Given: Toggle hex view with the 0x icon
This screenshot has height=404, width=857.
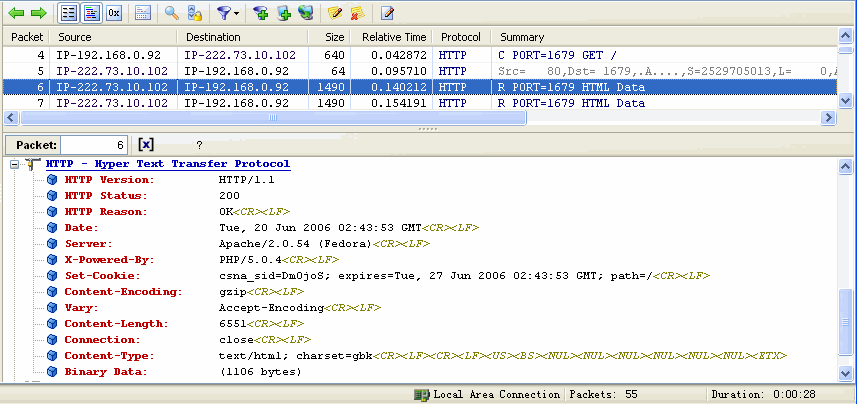Looking at the screenshot, I should click(x=114, y=13).
